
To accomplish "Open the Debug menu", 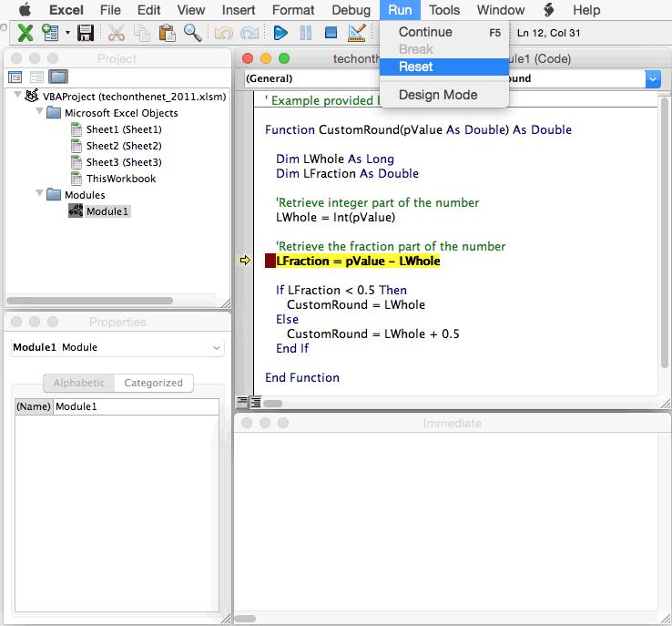I will click(x=351, y=10).
